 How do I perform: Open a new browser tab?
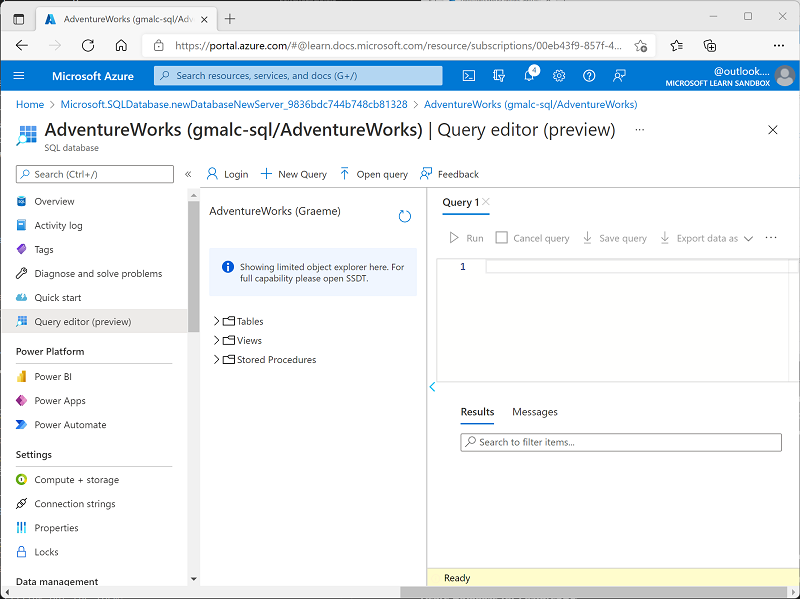[230, 19]
